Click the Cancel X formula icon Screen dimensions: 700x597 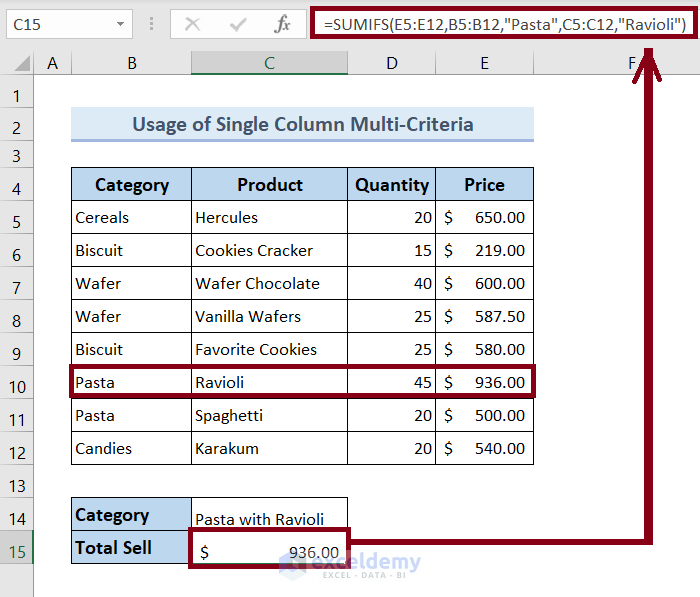(193, 24)
